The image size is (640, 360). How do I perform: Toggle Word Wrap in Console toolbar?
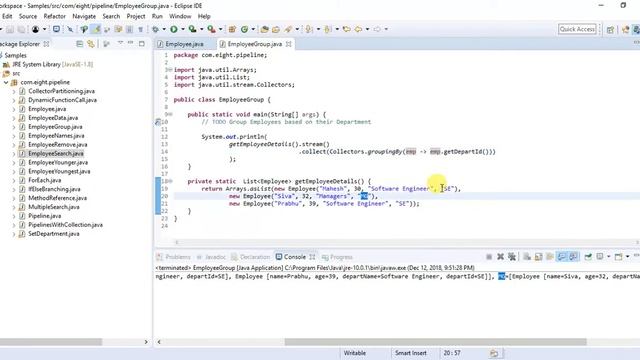point(550,256)
